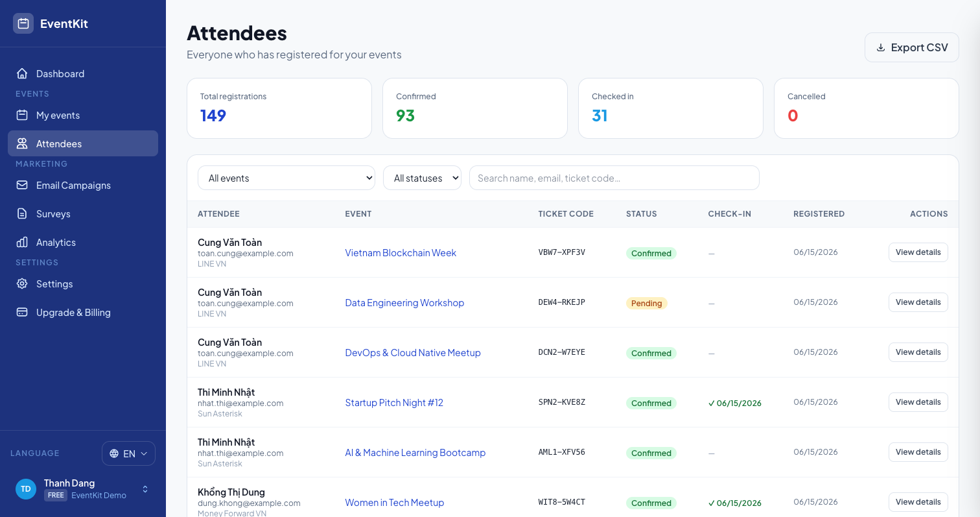This screenshot has height=517, width=980.
Task: Open the All events filter dropdown
Action: tap(286, 178)
